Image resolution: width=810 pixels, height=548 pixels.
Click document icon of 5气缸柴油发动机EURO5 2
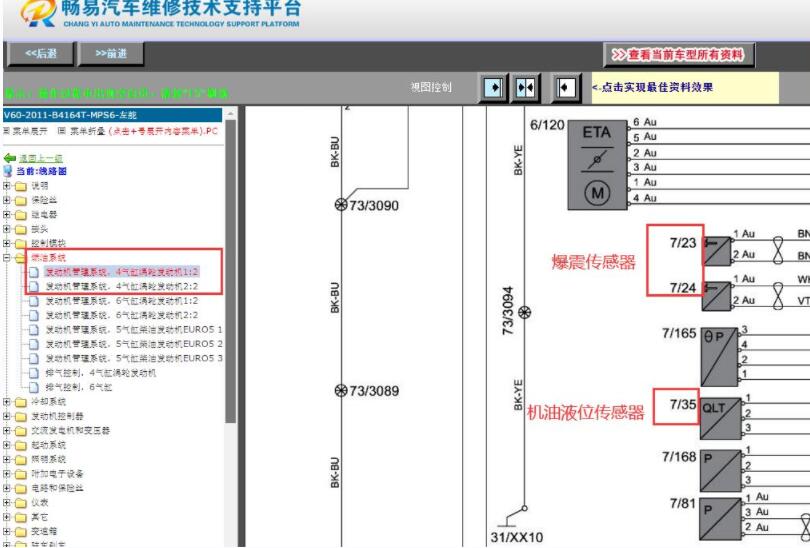[x=34, y=345]
